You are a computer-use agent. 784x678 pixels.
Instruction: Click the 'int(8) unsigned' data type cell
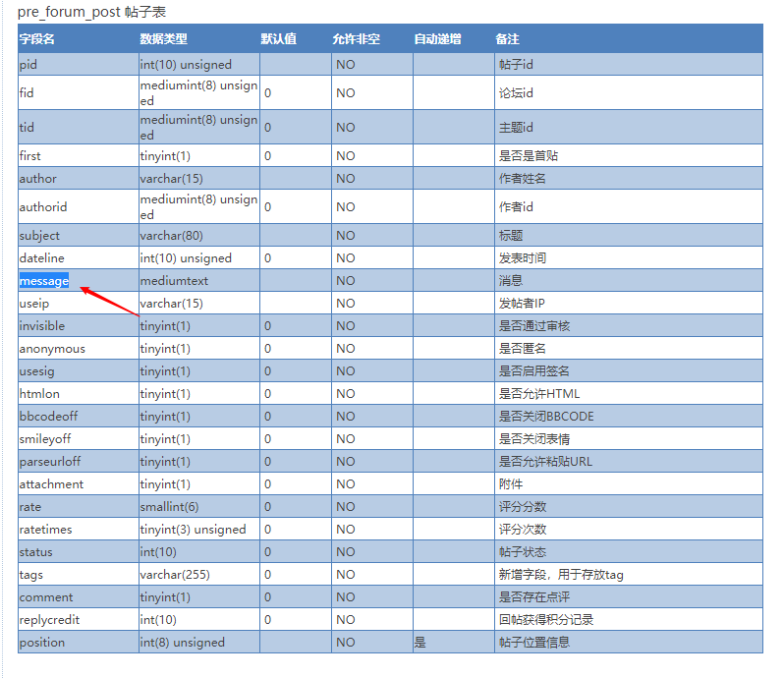pyautogui.click(x=199, y=642)
